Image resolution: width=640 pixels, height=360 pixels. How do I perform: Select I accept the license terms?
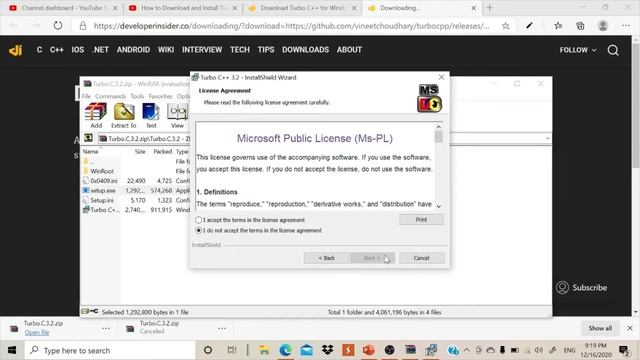click(x=198, y=220)
